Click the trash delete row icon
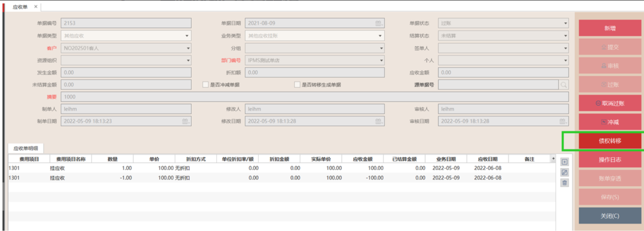644x231 pixels. [564, 183]
